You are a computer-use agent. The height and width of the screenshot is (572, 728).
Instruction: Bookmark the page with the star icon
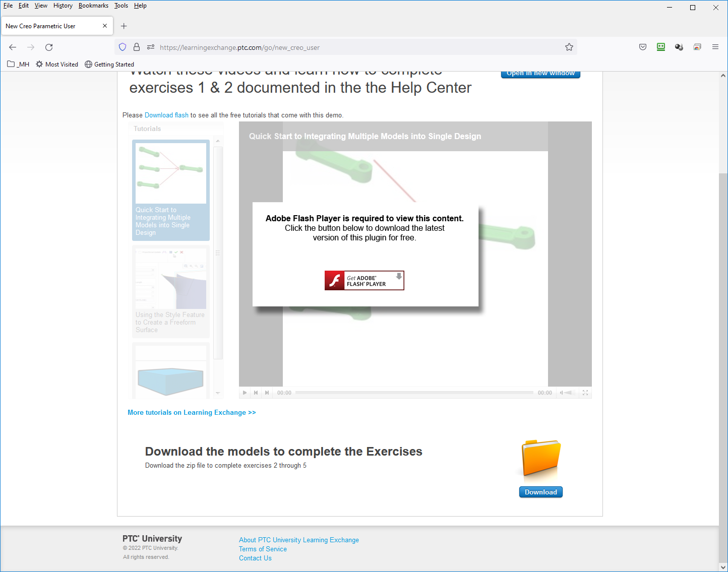[569, 47]
